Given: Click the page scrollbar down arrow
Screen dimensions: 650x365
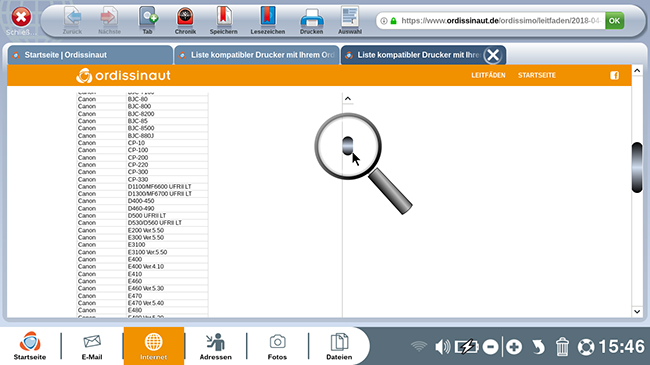Looking at the screenshot, I should point(637,311).
